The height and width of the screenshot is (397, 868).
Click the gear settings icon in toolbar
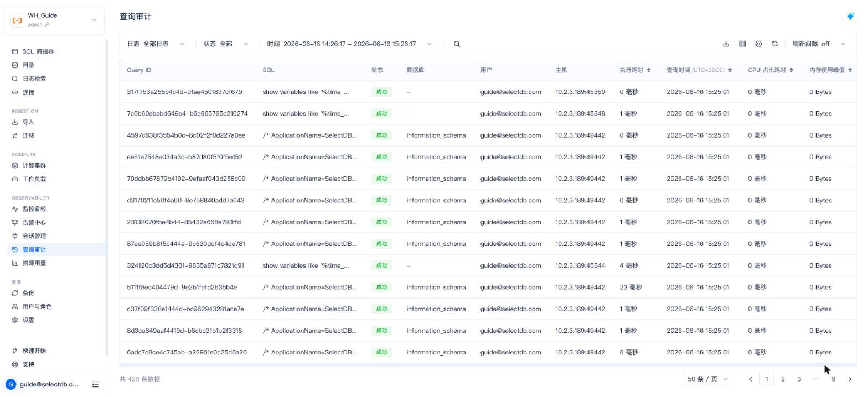758,44
